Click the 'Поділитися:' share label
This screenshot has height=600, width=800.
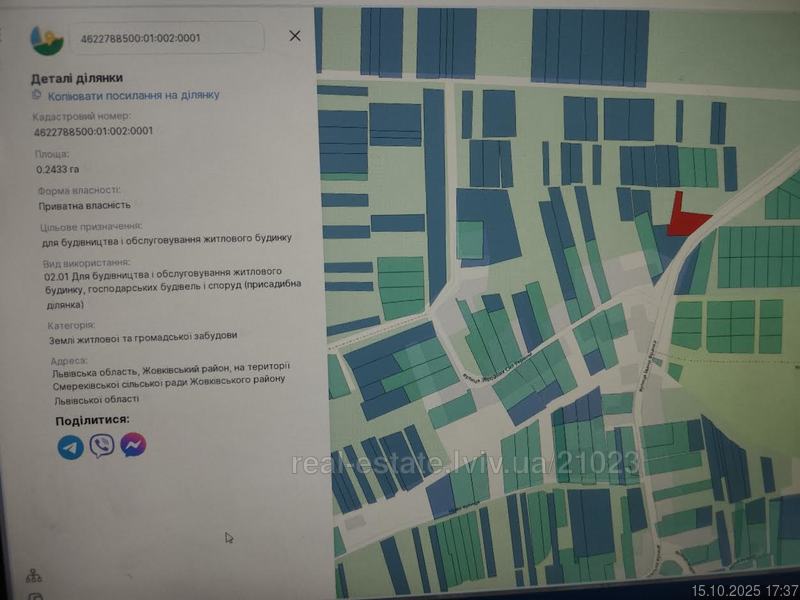(x=92, y=420)
